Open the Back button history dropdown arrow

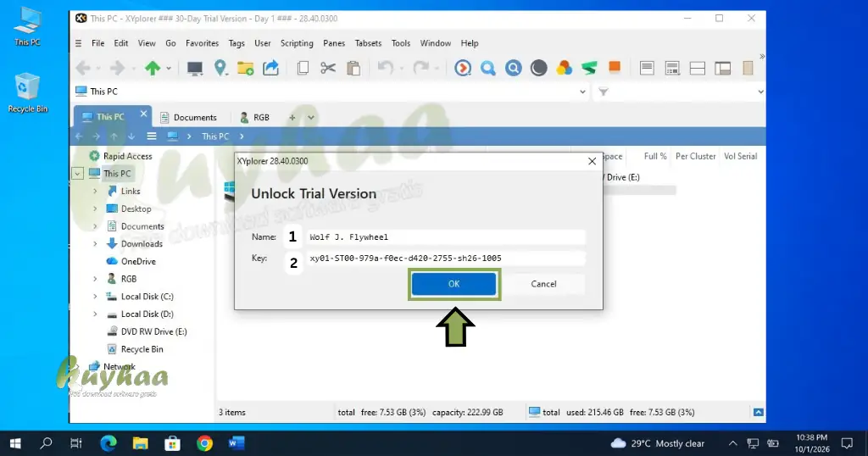pyautogui.click(x=98, y=69)
